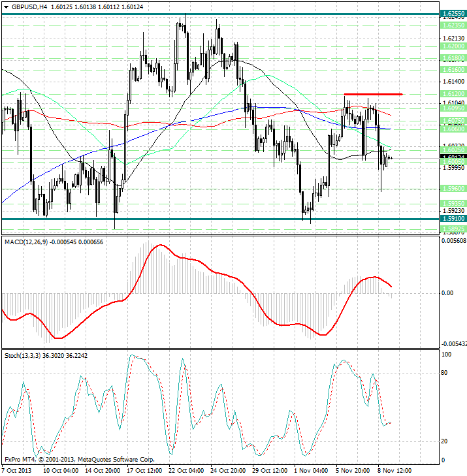This screenshot has width=467, height=476.
Task: Select the thick teal line at 1.62550
Action: (196, 13)
